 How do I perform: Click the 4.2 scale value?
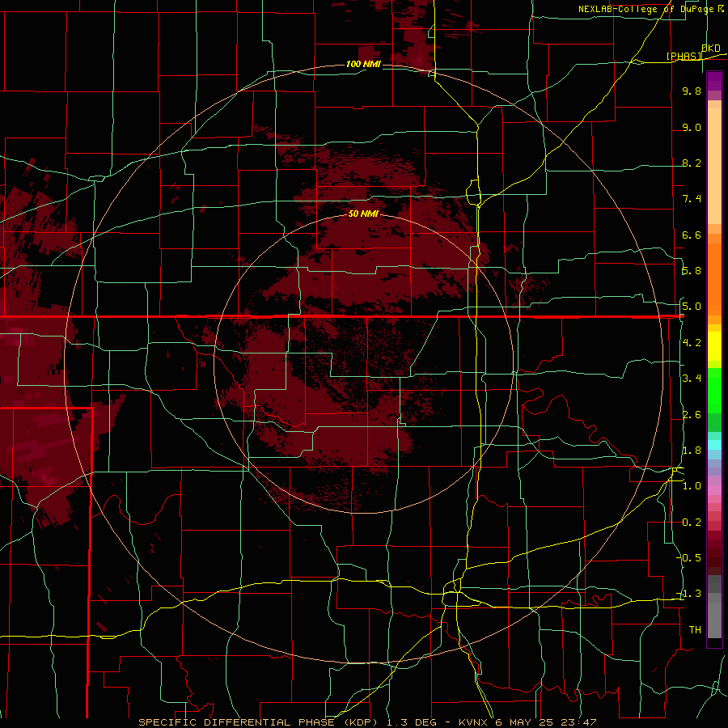[x=692, y=343]
